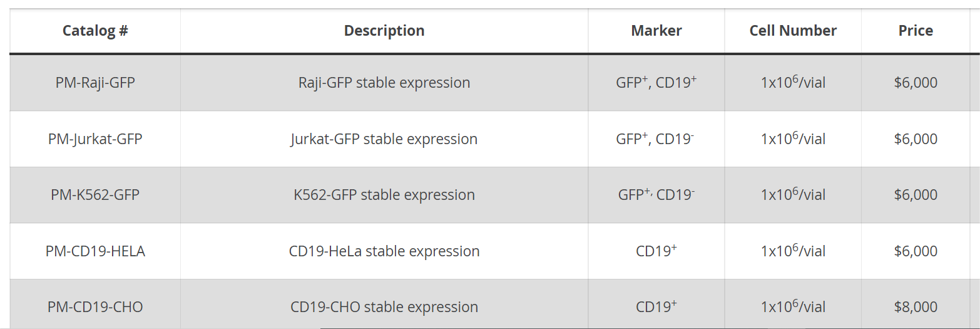Click the Cell Number column header

[793, 31]
